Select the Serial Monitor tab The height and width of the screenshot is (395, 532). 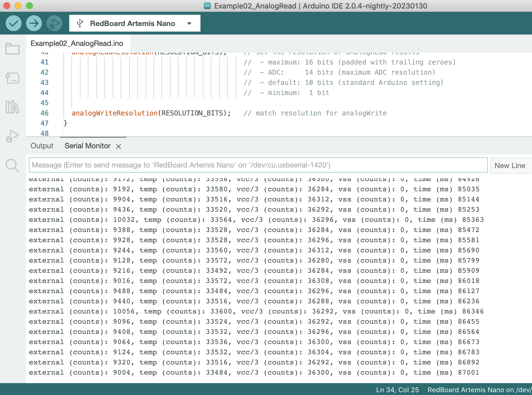pyautogui.click(x=88, y=146)
